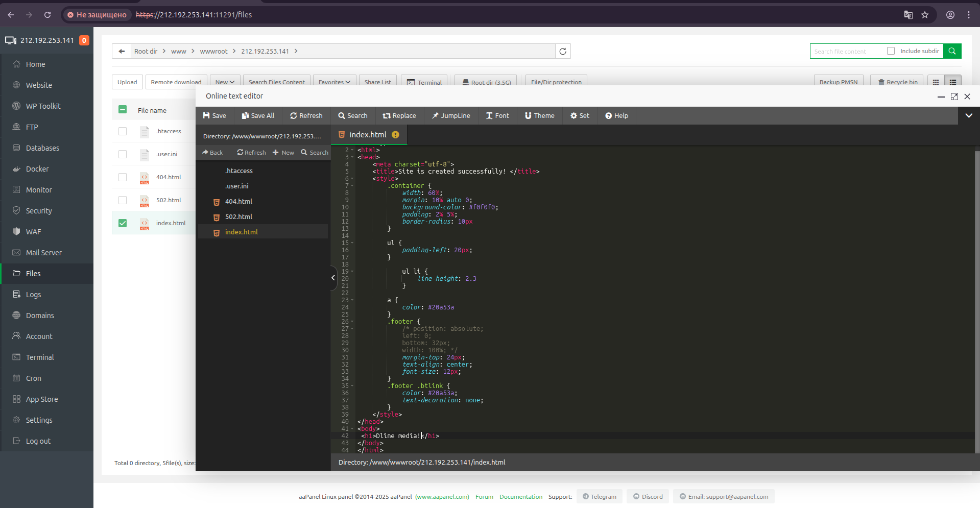Screen dimensions: 980x508
Task: Open Font settings in the editor
Action: tap(497, 116)
